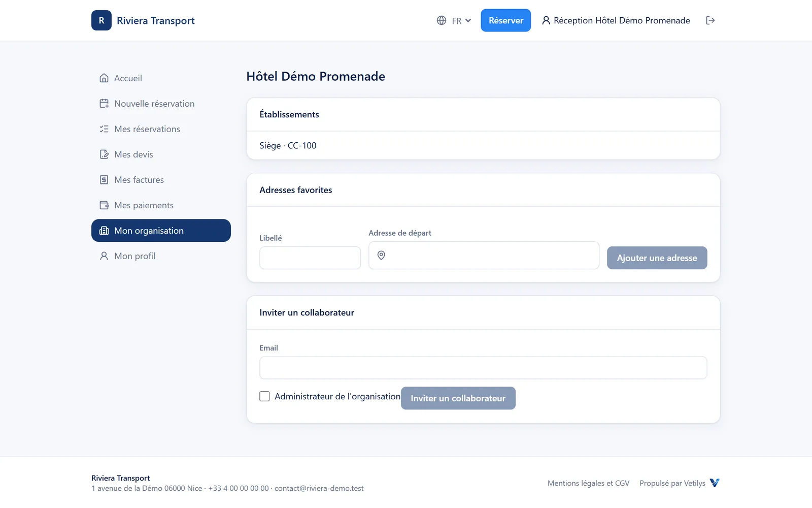Open the FR language dropdown chevron
This screenshot has height=508, width=812.
coord(468,21)
